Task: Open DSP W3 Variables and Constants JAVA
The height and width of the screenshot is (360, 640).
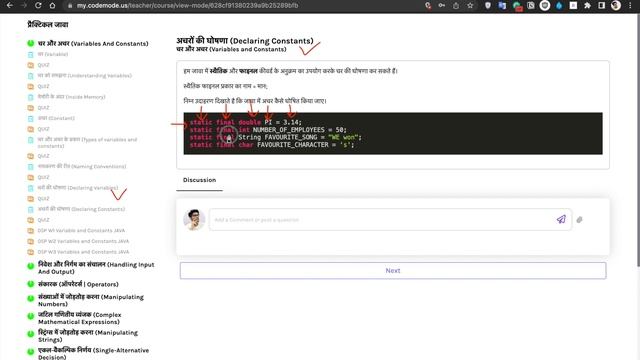Action: coord(83,252)
